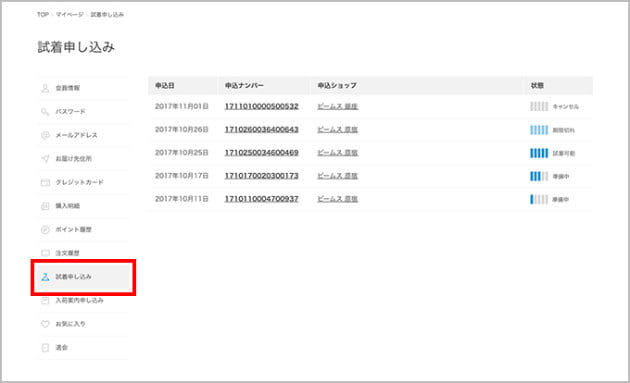Screen dimensions: 630x383
Task: Click the full blue progress bars in the 10月25日 row
Action: click(539, 153)
